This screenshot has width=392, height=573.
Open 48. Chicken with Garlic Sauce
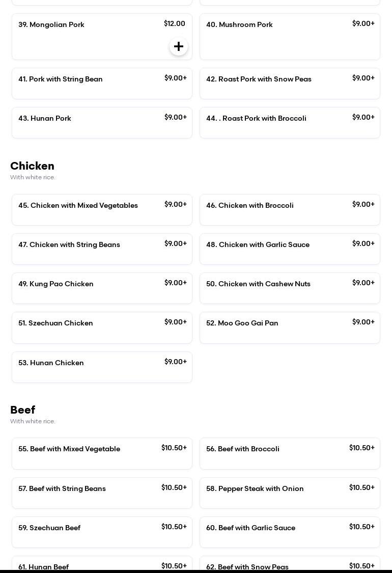[x=290, y=249]
